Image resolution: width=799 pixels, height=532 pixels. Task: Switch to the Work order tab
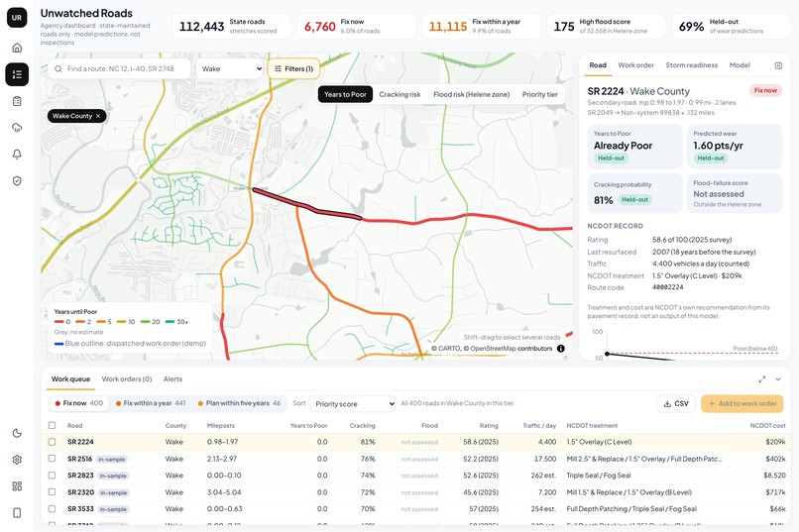636,65
